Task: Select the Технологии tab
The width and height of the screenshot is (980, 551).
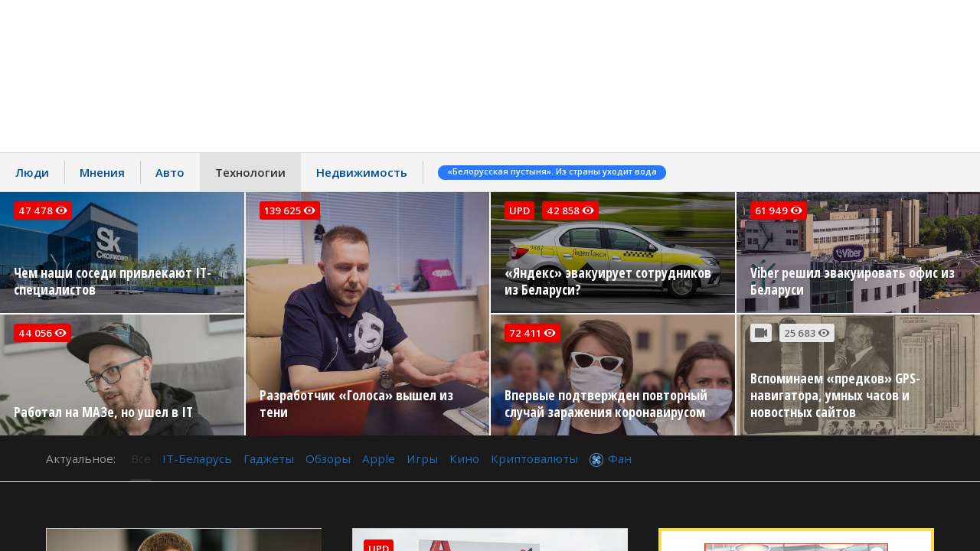Action: [250, 172]
